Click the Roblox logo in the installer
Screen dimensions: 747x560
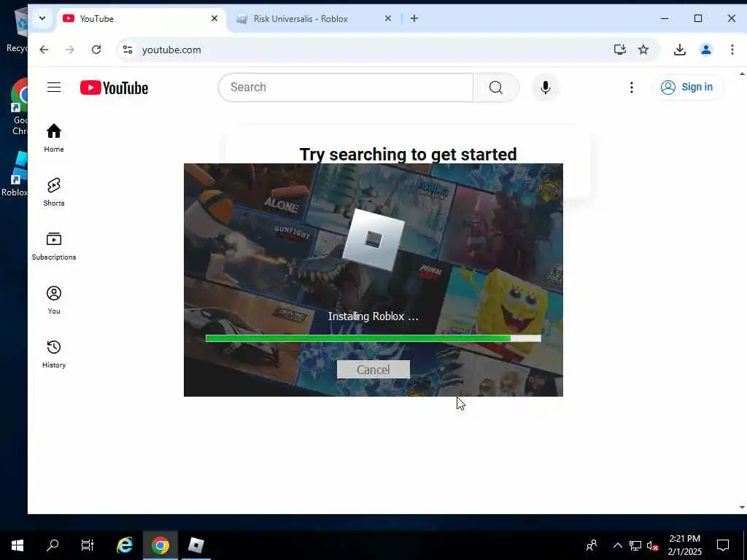373,239
